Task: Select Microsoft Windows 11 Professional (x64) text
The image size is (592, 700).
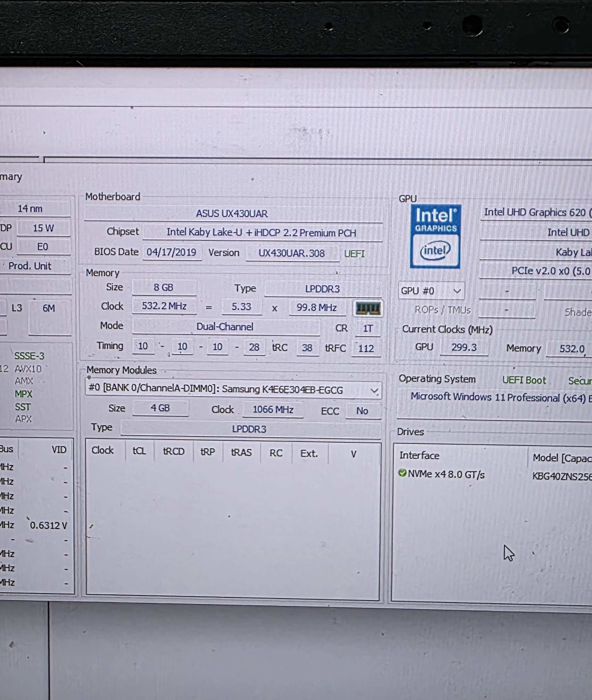Action: tap(498, 397)
